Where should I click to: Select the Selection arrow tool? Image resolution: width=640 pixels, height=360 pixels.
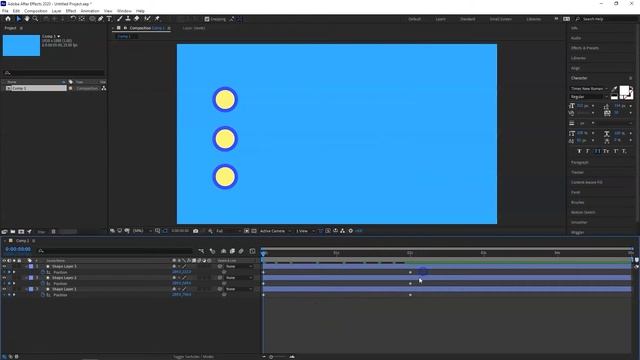[18, 19]
